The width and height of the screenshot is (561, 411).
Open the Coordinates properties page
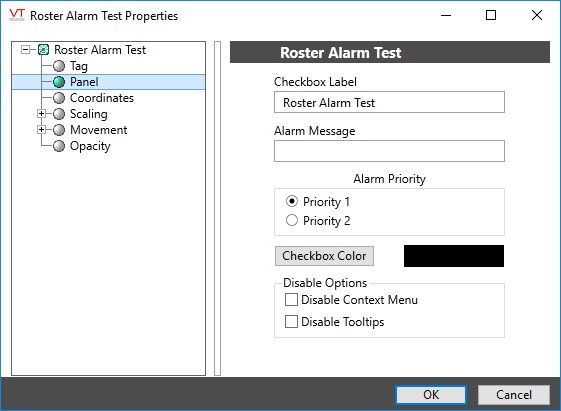click(102, 98)
